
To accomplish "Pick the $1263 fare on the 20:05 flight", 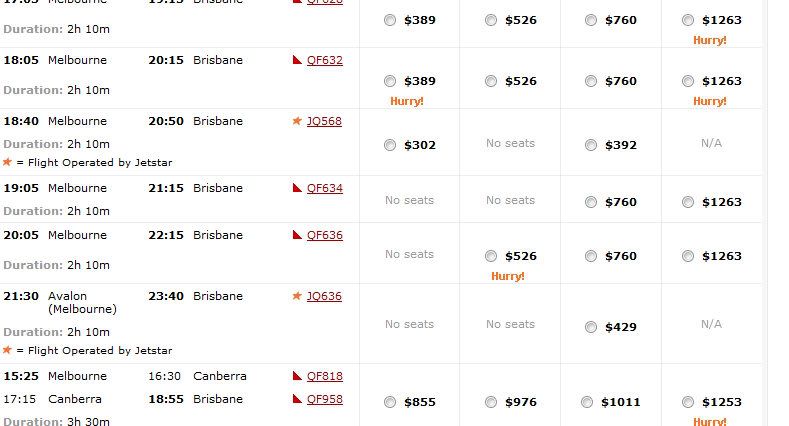I will (x=688, y=256).
